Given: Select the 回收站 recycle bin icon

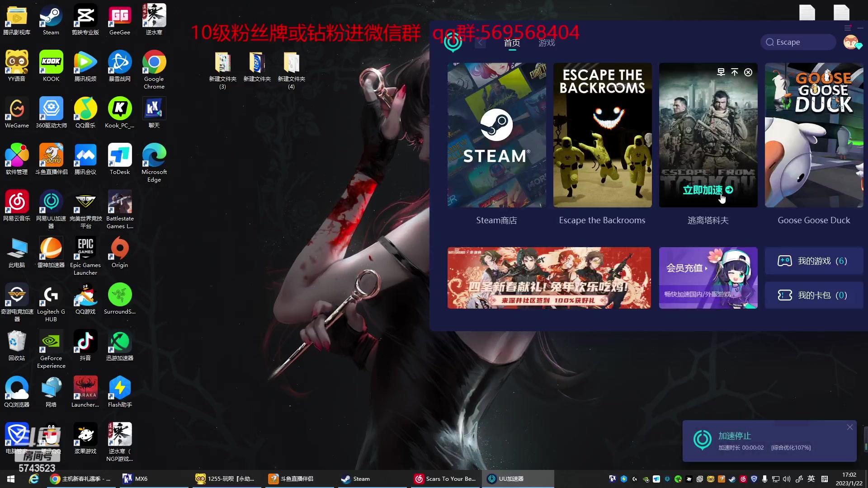Looking at the screenshot, I should [17, 345].
